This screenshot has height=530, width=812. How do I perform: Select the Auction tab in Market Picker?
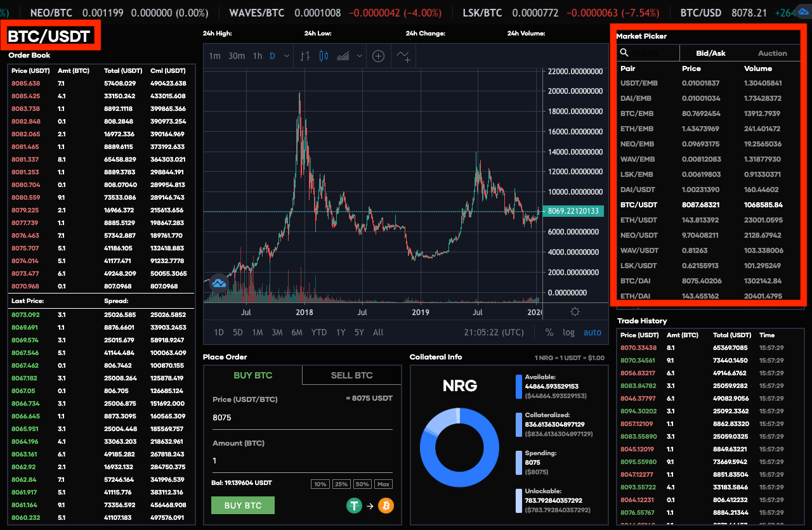tap(772, 53)
